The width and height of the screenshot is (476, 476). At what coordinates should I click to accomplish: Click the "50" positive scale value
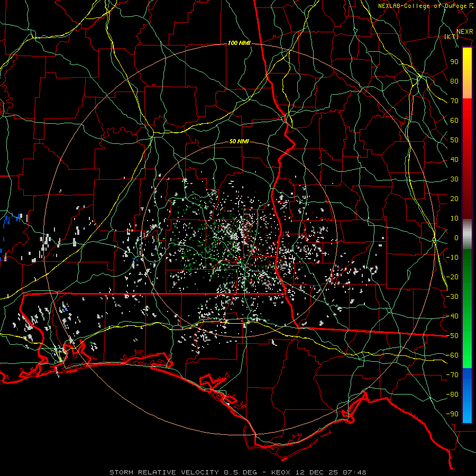[x=454, y=140]
